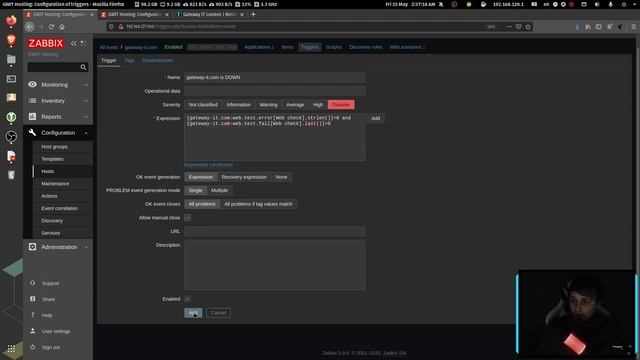Open Support link in sidebar
Viewport: 640px width, 360px height.
click(x=50, y=283)
